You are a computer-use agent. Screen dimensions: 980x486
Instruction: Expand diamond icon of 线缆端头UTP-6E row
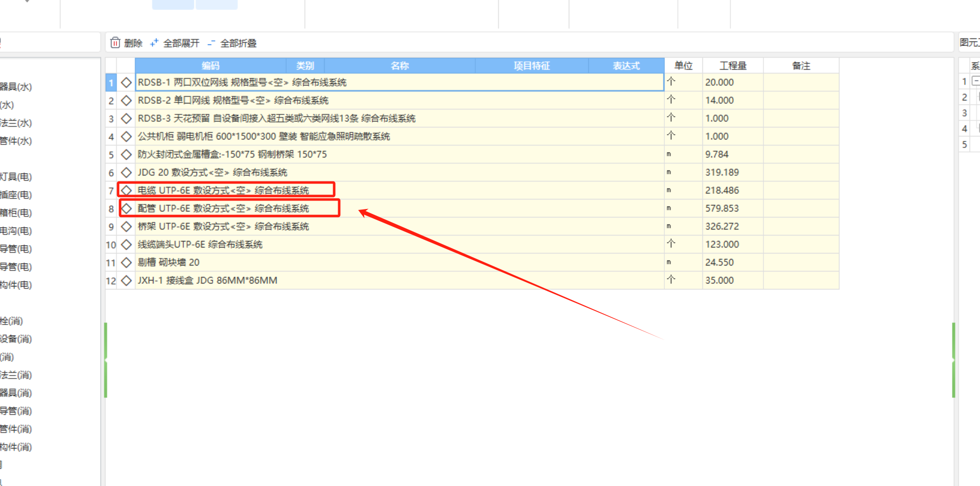coord(126,244)
